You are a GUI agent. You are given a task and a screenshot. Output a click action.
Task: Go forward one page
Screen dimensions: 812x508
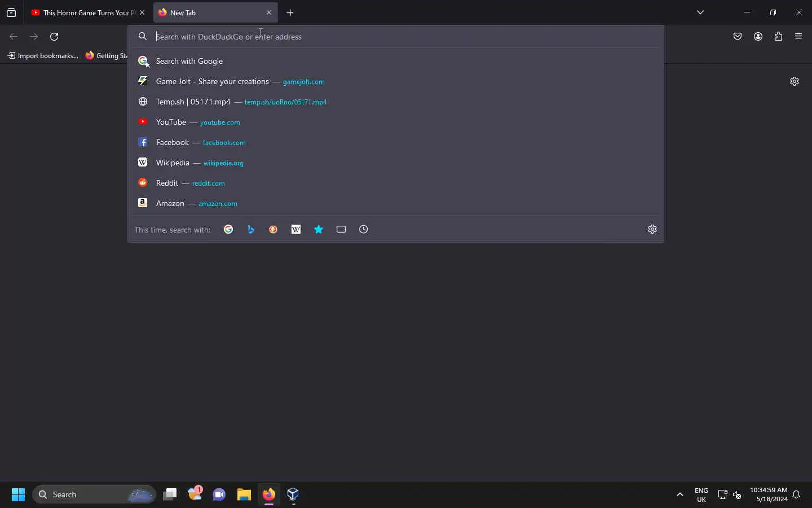pyautogui.click(x=34, y=37)
